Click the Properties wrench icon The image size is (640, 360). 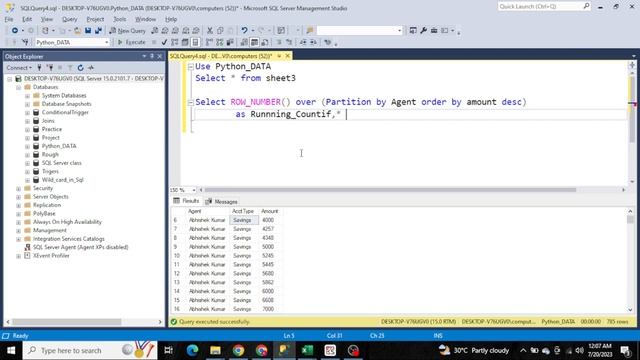click(423, 31)
